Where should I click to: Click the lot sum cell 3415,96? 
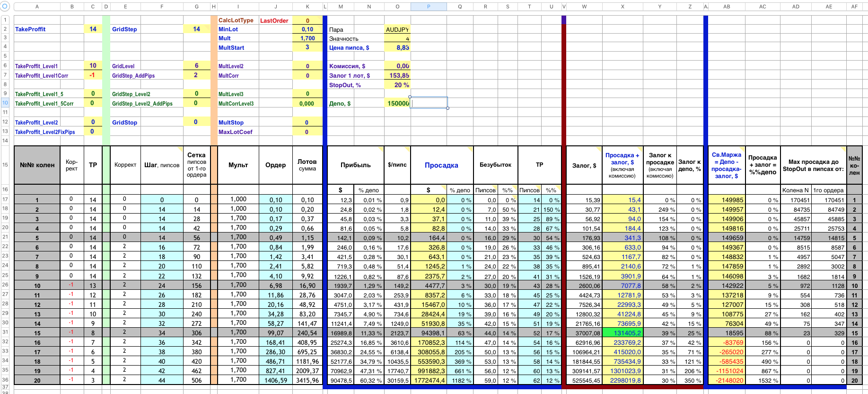coord(307,380)
